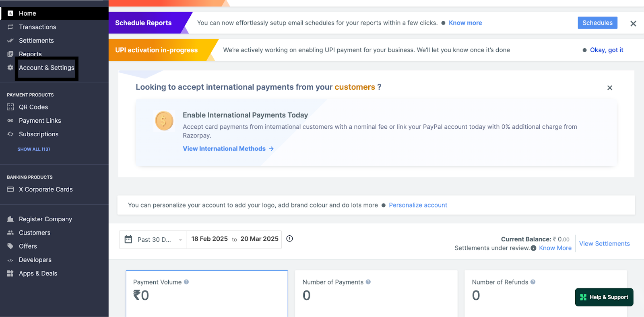
Task: Click the Reports document icon
Action: coord(10,54)
